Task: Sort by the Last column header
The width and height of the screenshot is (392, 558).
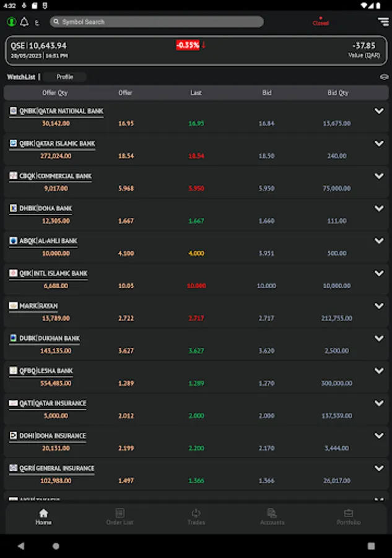Action: pos(196,93)
